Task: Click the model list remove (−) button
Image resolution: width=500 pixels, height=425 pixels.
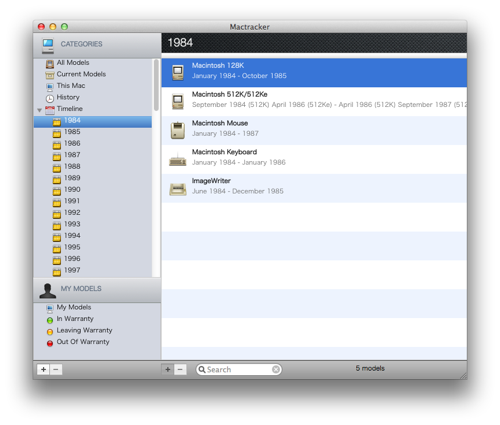Action: point(180,369)
